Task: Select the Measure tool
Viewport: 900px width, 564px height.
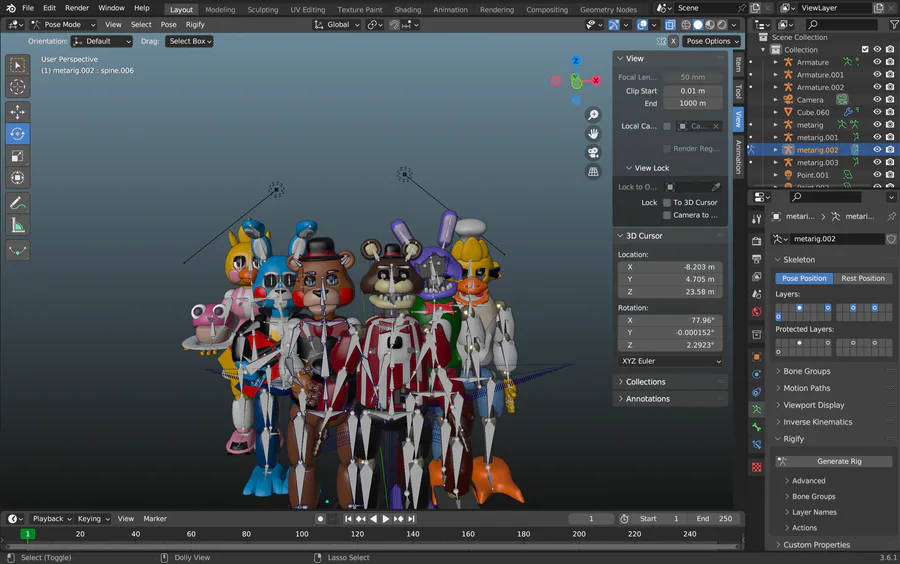Action: (18, 226)
